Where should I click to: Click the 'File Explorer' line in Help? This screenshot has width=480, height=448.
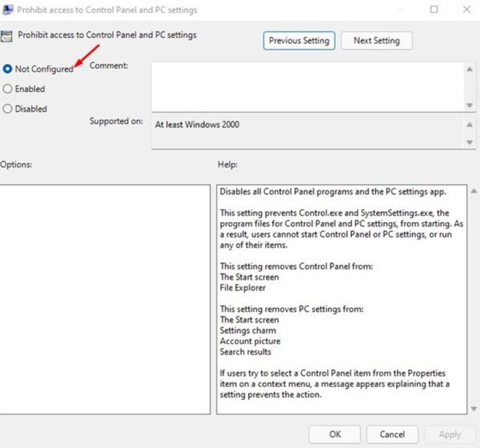pos(242,288)
